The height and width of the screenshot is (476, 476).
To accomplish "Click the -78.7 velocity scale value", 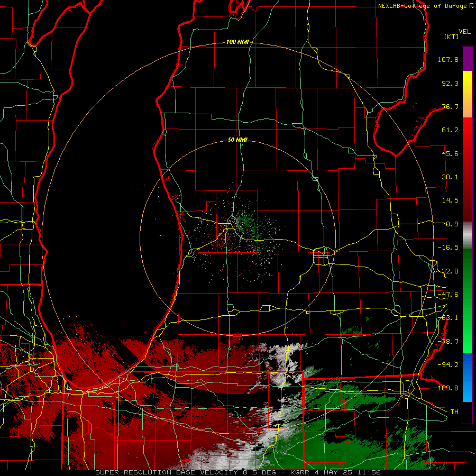I will [448, 342].
